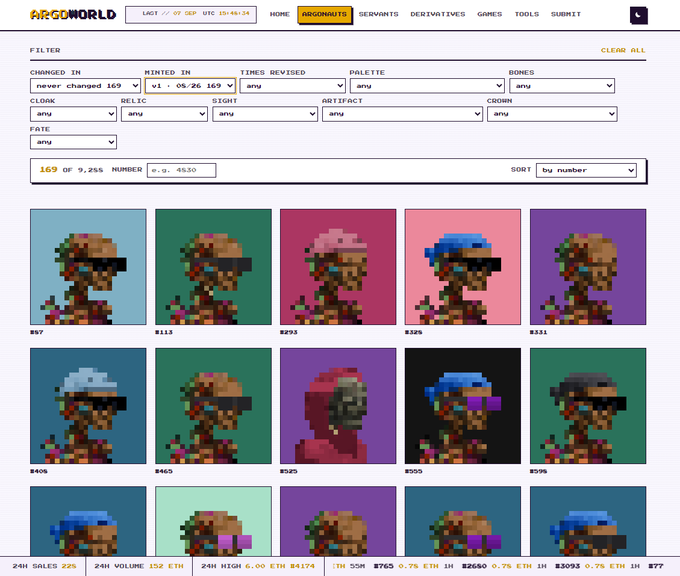Viewport: 680px width, 576px height.
Task: Open Argonaut #331 on purple background
Action: coord(588,267)
